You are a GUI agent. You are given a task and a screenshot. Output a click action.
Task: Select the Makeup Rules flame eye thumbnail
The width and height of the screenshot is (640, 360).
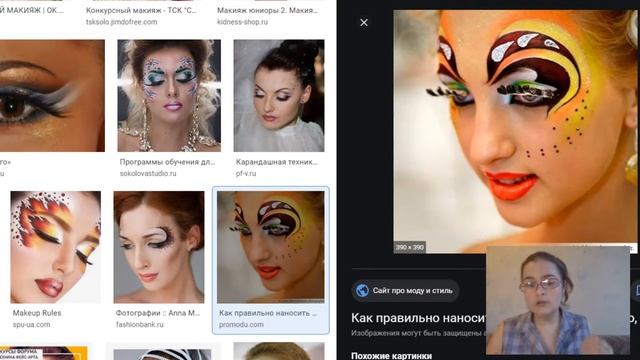pos(56,247)
